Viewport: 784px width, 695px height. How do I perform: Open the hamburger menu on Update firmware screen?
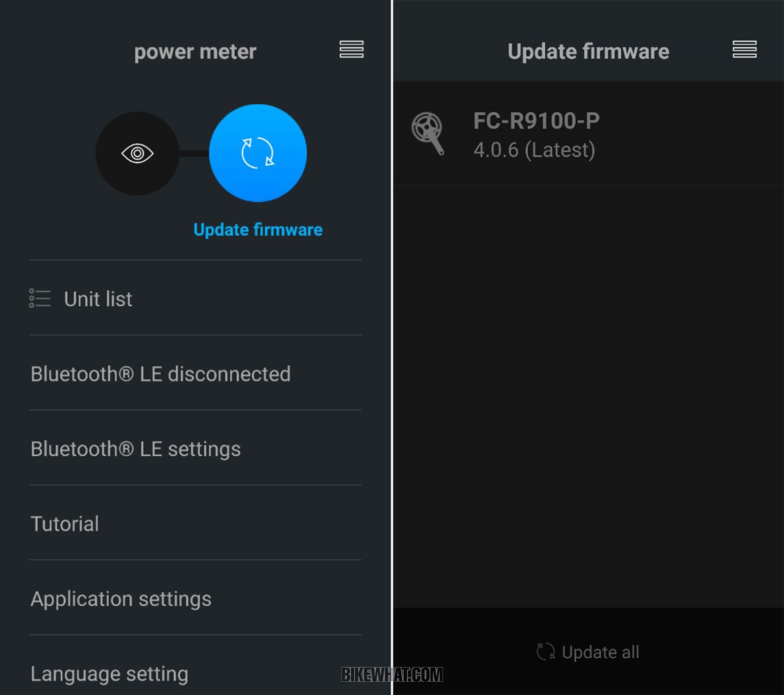point(744,50)
